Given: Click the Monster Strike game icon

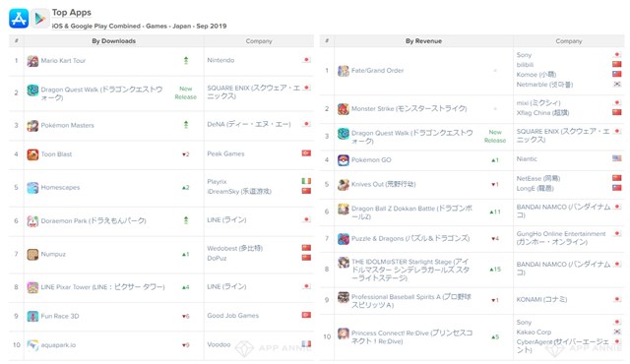Looking at the screenshot, I should pyautogui.click(x=344, y=109).
